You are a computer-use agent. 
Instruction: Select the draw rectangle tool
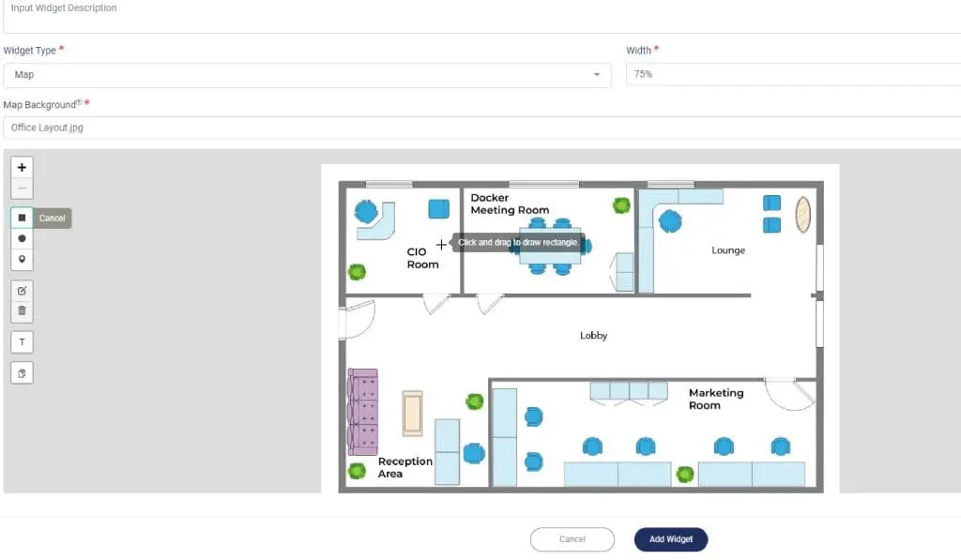pyautogui.click(x=22, y=218)
